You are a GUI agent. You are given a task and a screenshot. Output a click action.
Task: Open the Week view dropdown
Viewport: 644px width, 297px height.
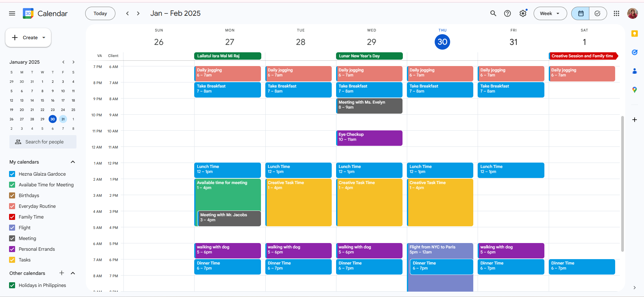[x=550, y=13]
